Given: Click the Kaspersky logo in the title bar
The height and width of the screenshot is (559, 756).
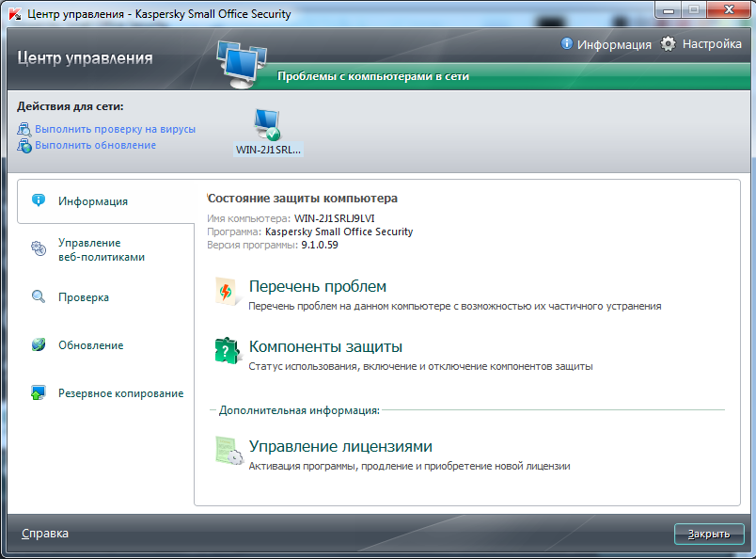Looking at the screenshot, I should point(15,13).
